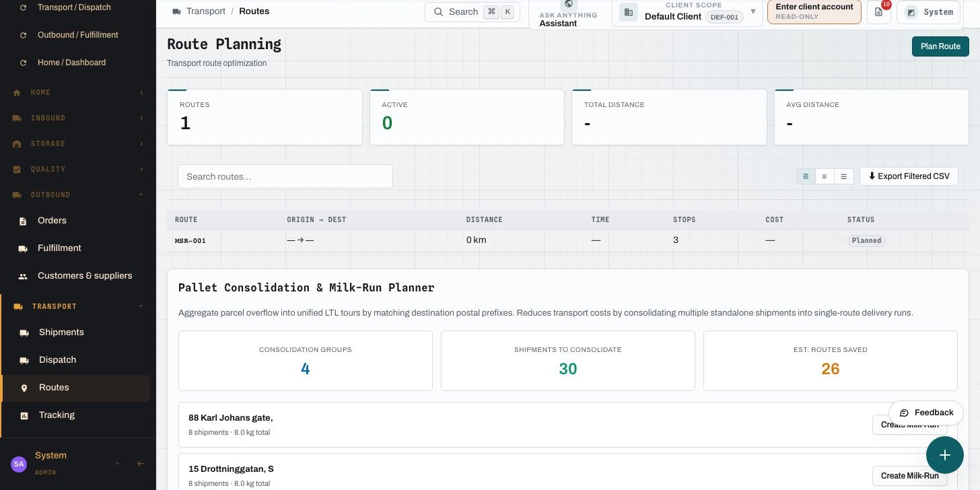Expand the user menu chevron
The image size is (980, 490).
(x=117, y=464)
